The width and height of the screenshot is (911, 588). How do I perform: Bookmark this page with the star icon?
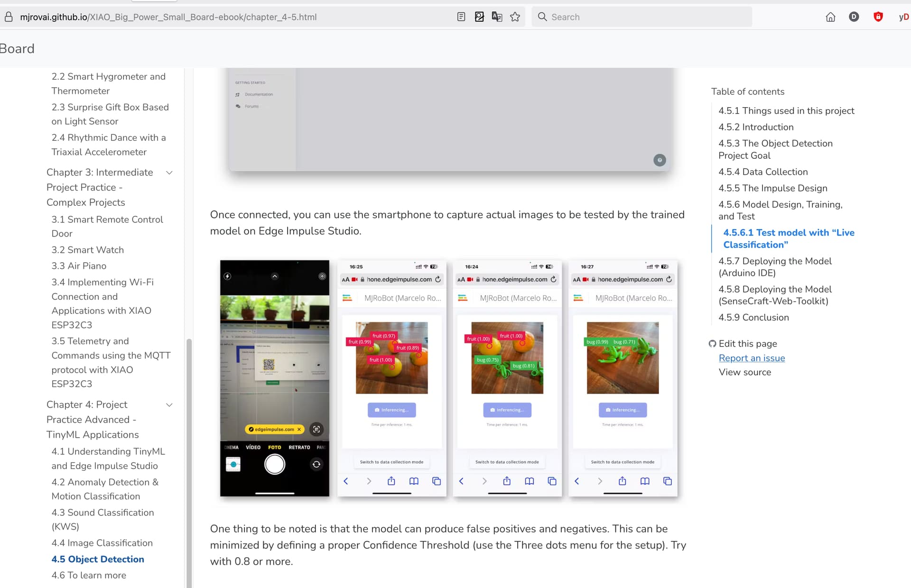click(x=515, y=17)
